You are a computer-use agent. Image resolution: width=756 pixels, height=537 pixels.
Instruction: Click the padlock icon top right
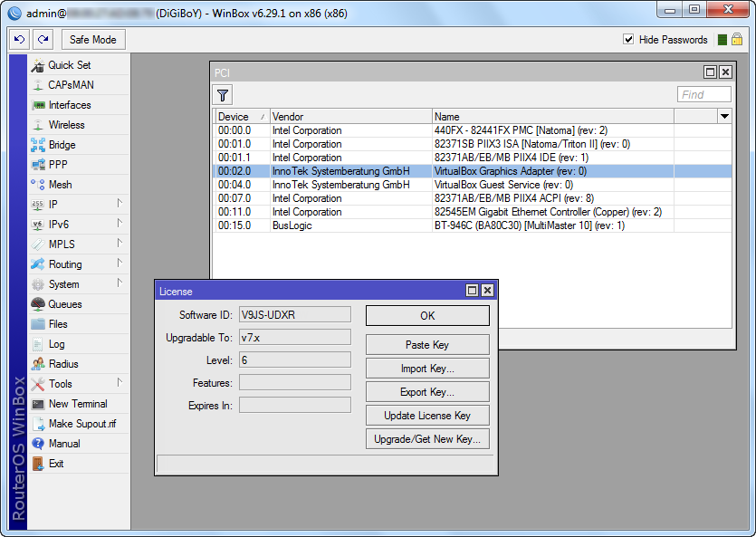(737, 40)
